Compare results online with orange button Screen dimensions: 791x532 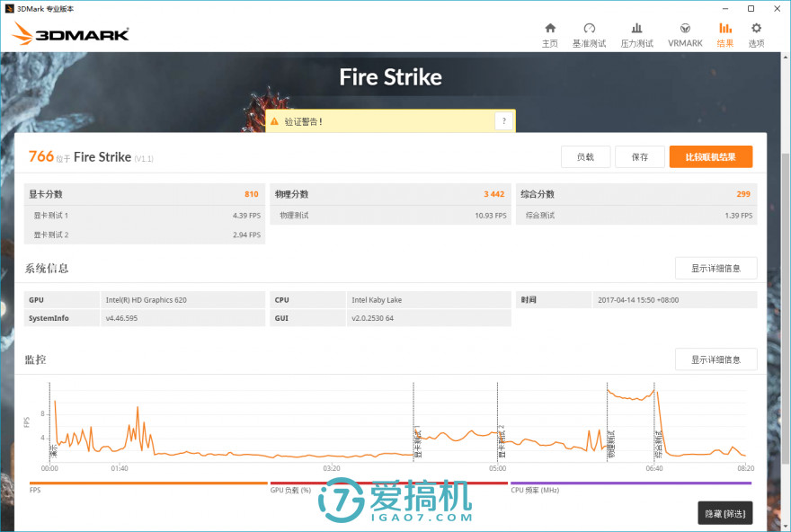point(711,156)
